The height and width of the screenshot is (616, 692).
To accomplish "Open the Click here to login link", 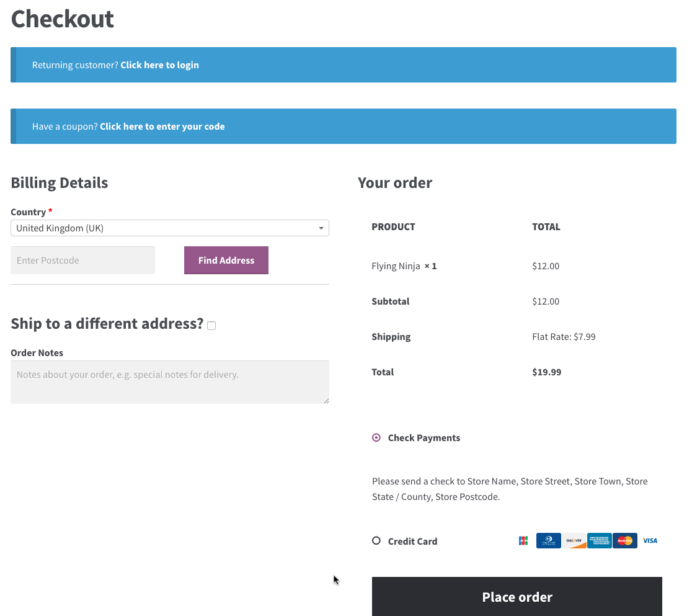I will click(x=159, y=65).
